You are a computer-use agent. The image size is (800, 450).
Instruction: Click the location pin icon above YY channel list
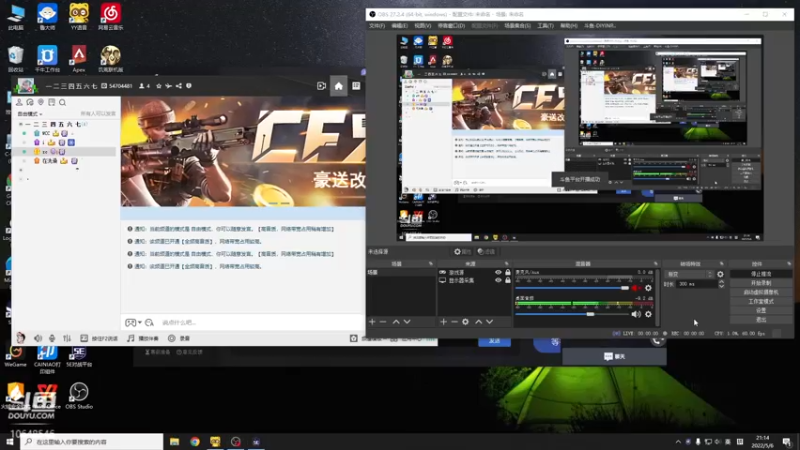[x=41, y=103]
